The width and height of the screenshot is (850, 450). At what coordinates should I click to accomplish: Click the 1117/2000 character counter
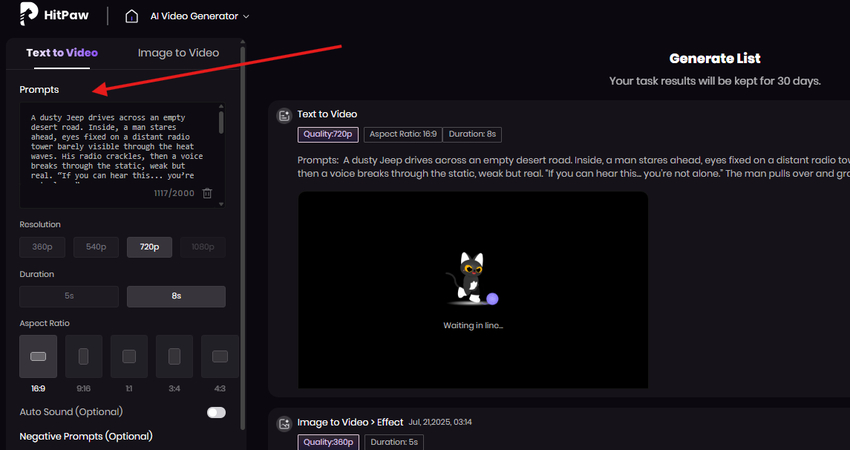pyautogui.click(x=173, y=193)
